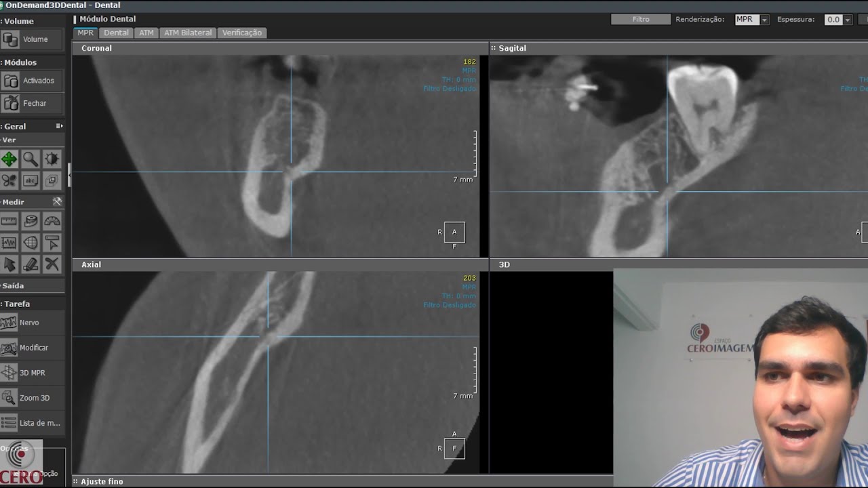868x488 pixels.
Task: Select the pan/move tool with green arrows
Action: pos(9,159)
